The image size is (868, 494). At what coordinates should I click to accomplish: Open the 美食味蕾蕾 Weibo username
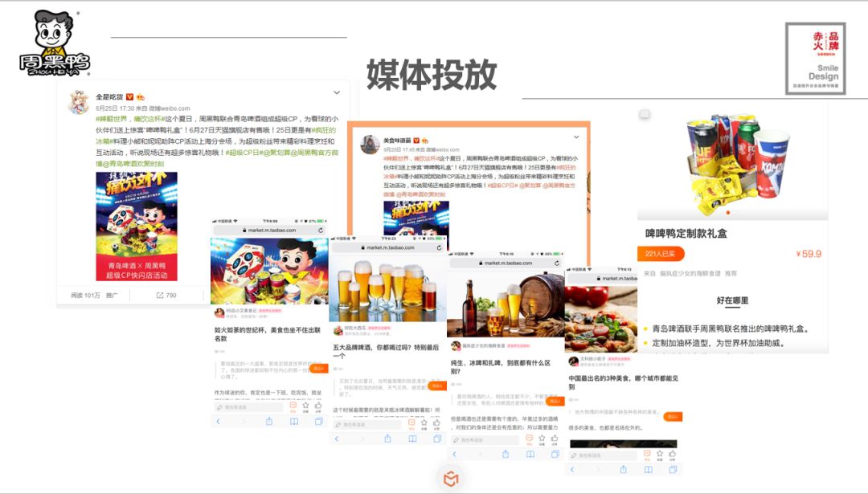397,141
